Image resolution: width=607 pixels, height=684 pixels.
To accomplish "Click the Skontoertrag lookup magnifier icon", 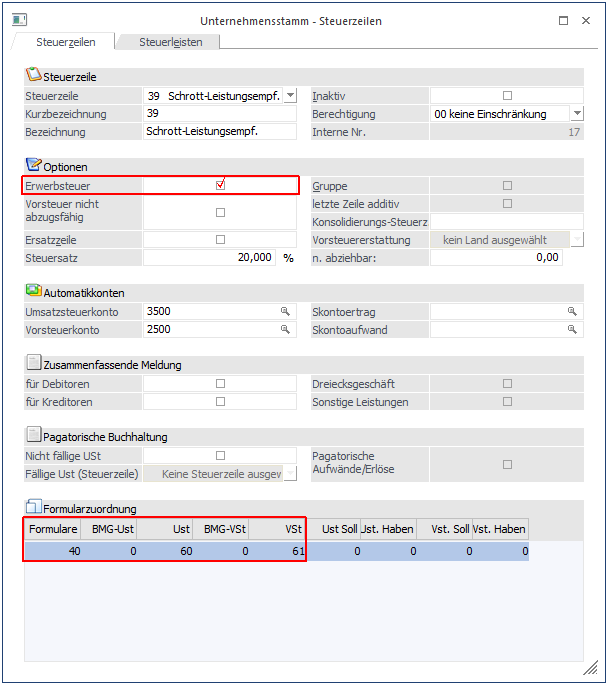I will click(572, 312).
